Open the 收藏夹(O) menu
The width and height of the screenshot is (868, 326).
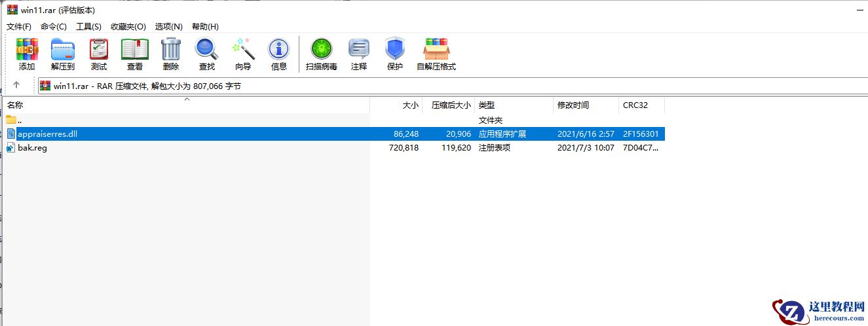[128, 26]
